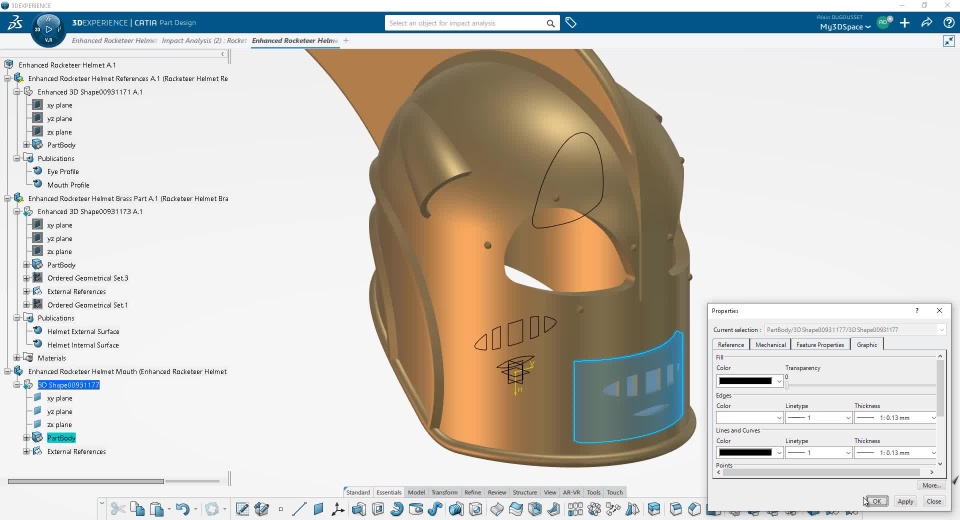Switch to the Feature Properties tab
The width and height of the screenshot is (960, 520).
[x=819, y=345]
